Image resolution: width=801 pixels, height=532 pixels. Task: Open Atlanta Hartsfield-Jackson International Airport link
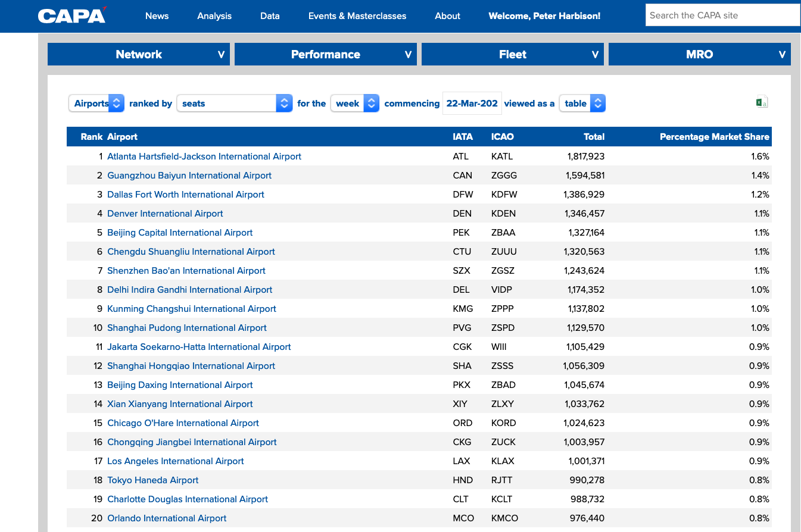tap(204, 157)
